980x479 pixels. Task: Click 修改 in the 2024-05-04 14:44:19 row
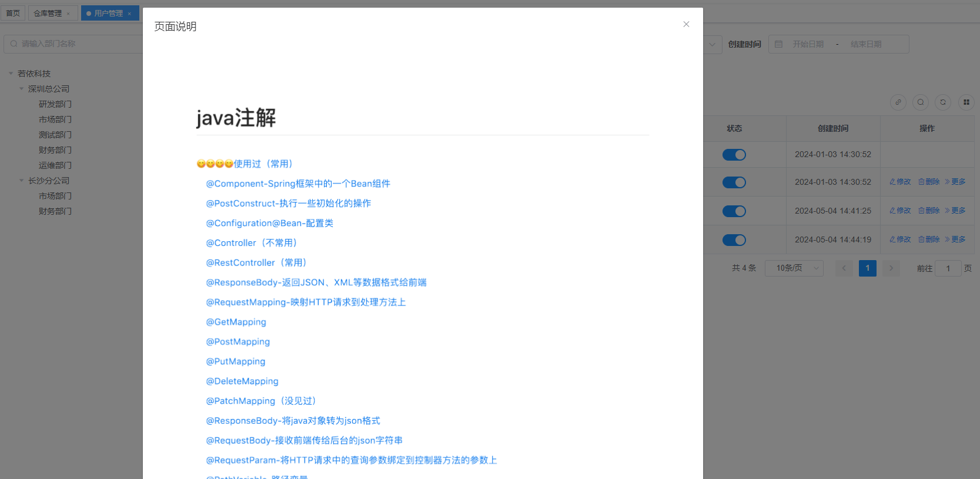click(900, 239)
